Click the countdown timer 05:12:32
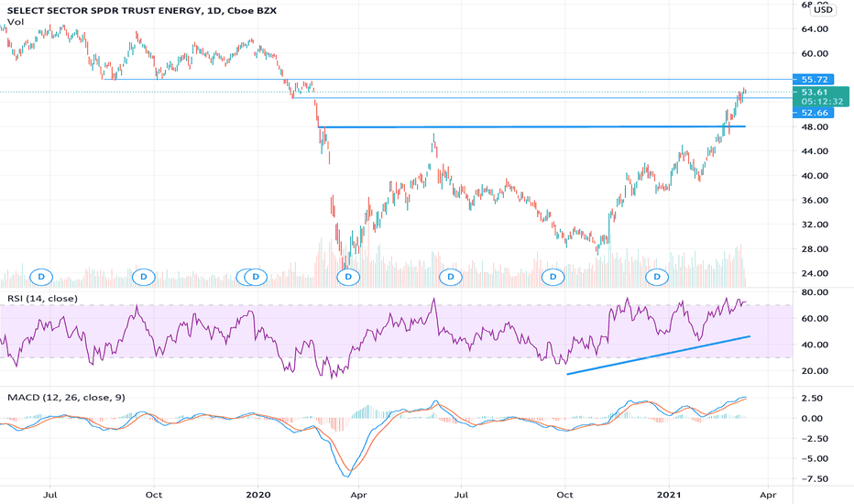854x504 pixels. 822,102
